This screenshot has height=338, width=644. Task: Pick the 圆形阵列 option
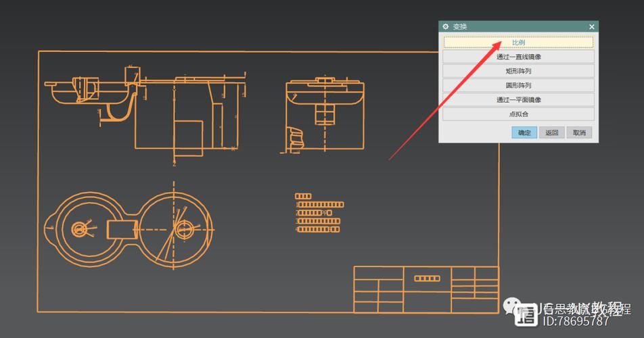click(518, 85)
